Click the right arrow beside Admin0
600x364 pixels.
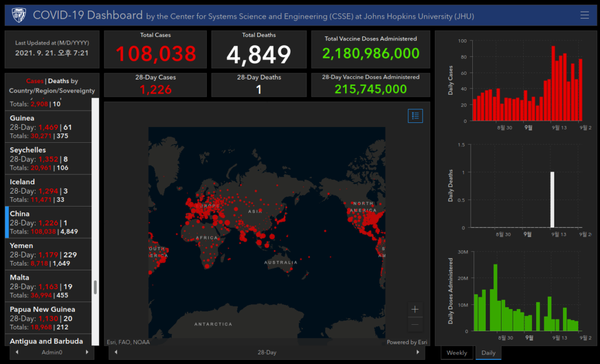tap(87, 352)
